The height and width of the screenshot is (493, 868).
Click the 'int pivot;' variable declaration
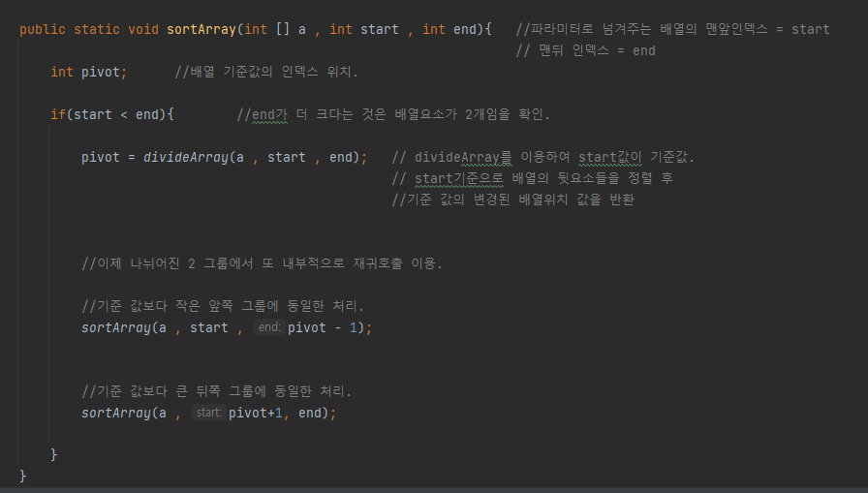(88, 72)
